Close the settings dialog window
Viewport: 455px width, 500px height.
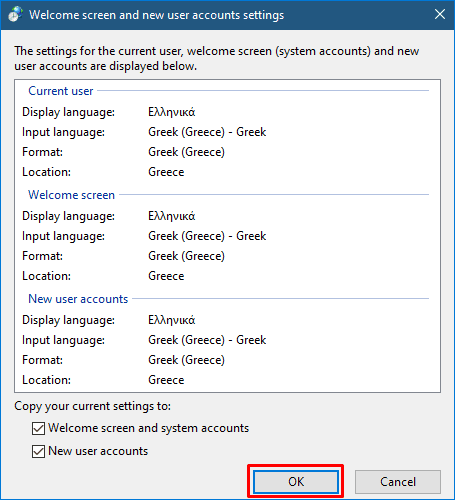click(x=440, y=14)
